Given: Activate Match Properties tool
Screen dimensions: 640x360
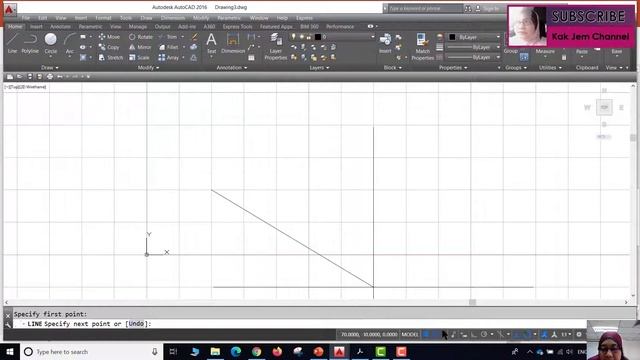Looking at the screenshot, I should point(422,47).
